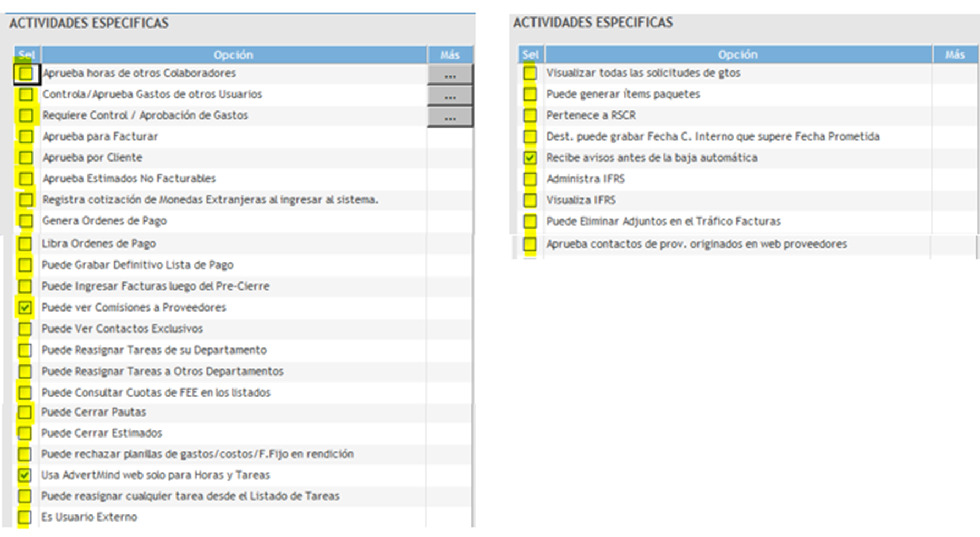This screenshot has width=980, height=537.
Task: Select row text 'Visualiza IFRS'
Action: tap(581, 200)
